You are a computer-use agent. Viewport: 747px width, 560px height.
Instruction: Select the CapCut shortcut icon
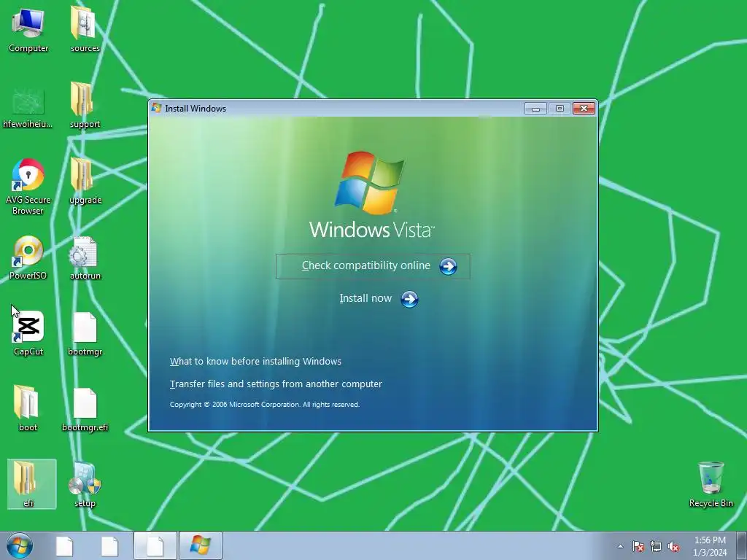coord(28,333)
